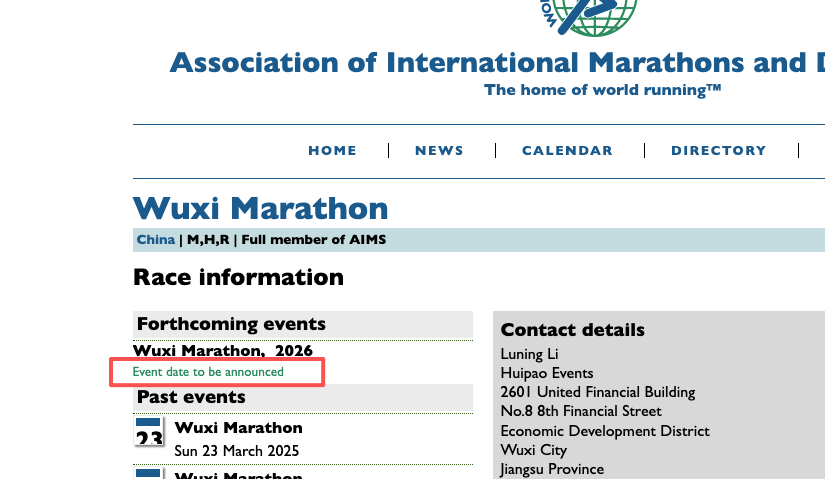The image size is (825, 479).
Task: Open the CALENDAR menu item
Action: [x=567, y=150]
